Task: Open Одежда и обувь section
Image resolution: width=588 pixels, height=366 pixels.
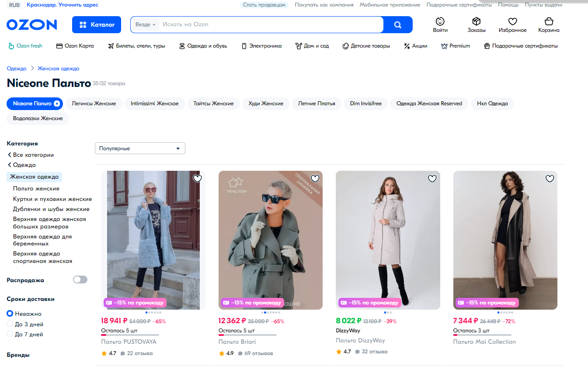Action: (203, 46)
